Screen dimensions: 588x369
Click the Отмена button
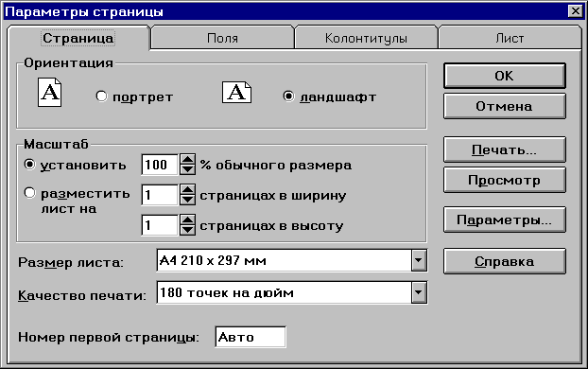point(505,106)
